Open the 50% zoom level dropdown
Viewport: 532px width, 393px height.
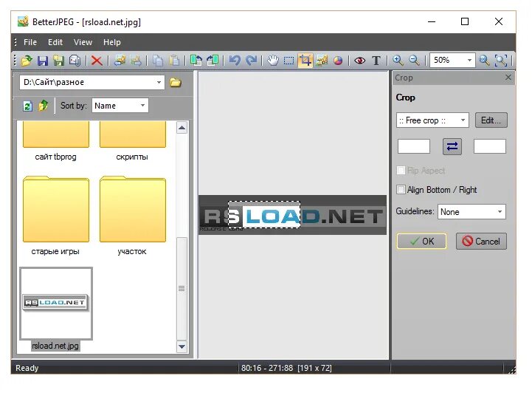tap(469, 60)
